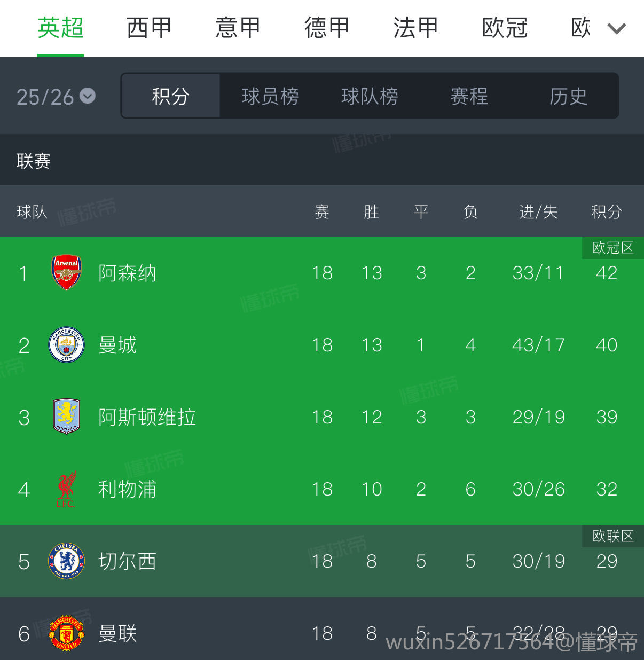Switch to 意甲 league tab

(x=238, y=28)
